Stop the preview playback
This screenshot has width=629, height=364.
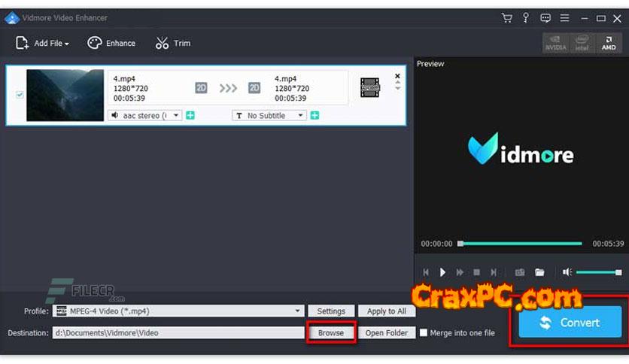476,272
